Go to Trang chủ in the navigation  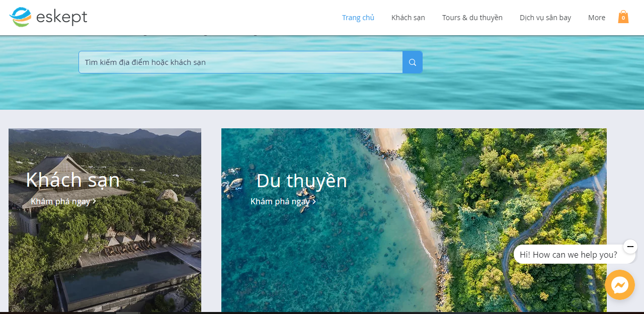[358, 18]
